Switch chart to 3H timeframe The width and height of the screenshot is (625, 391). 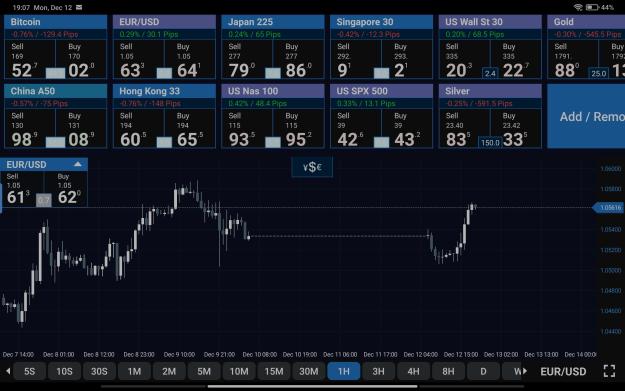378,371
